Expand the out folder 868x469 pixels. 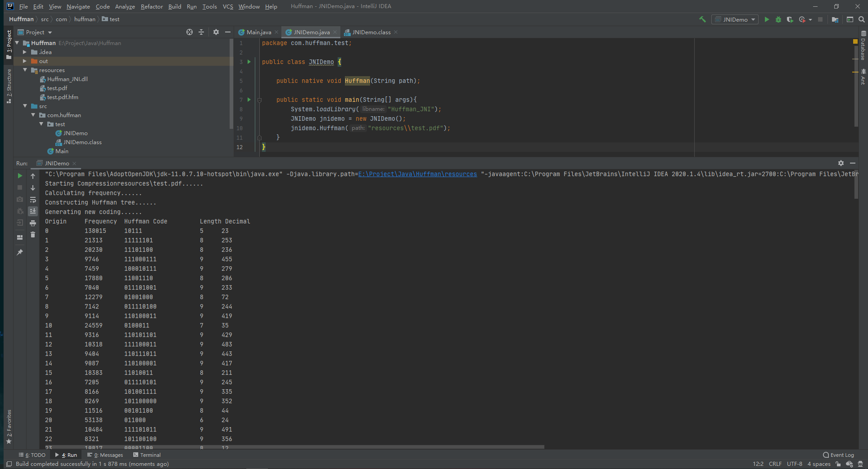25,61
